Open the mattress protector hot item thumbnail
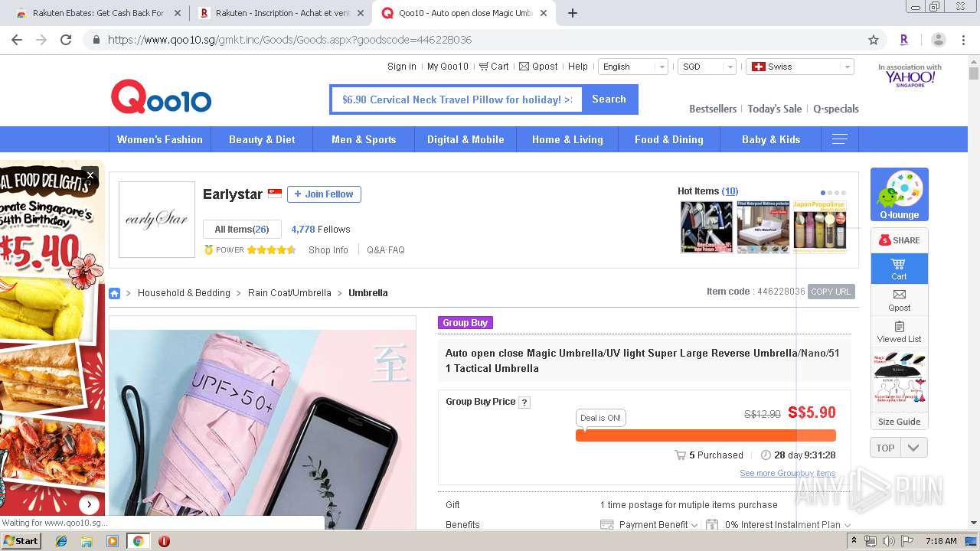Viewport: 980px width, 551px height. tap(763, 227)
